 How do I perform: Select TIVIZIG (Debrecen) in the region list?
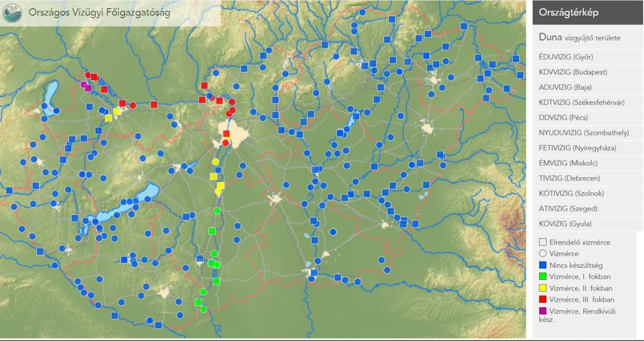click(x=569, y=179)
